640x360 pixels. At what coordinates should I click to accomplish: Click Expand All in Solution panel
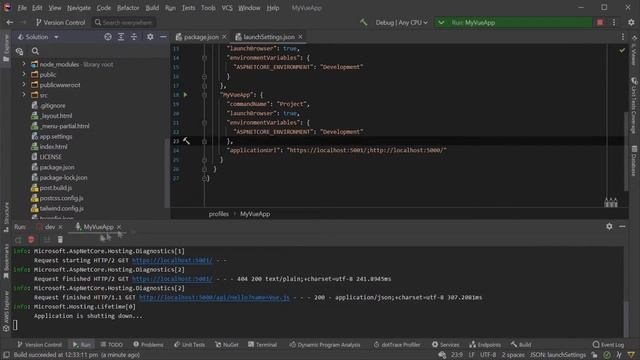(x=121, y=37)
